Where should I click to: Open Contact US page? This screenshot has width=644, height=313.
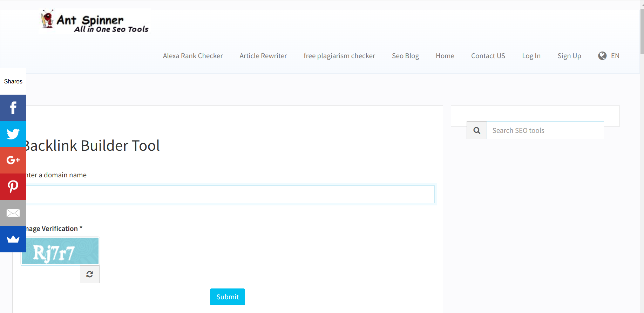[x=488, y=56]
